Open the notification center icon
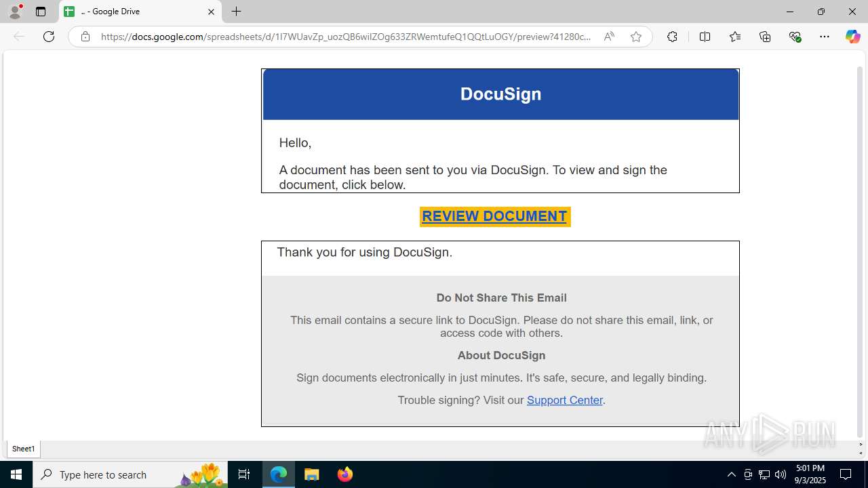 click(846, 474)
